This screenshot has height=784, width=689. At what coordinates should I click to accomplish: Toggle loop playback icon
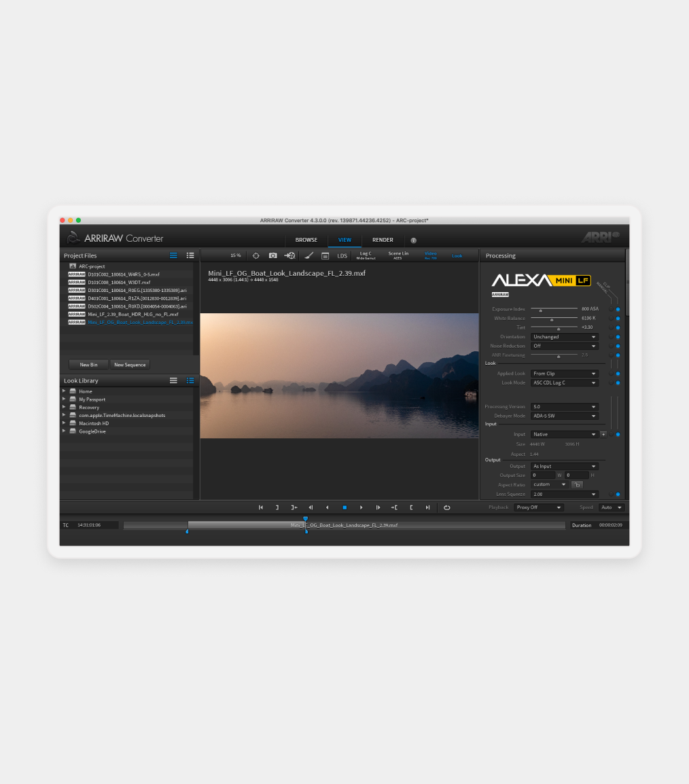[x=447, y=507]
